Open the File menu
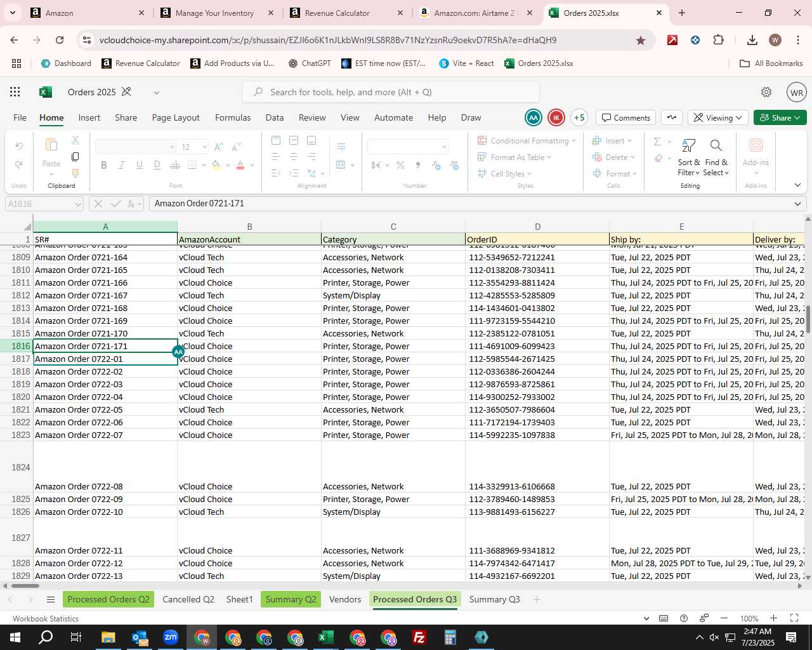Image resolution: width=812 pixels, height=650 pixels. 20,117
